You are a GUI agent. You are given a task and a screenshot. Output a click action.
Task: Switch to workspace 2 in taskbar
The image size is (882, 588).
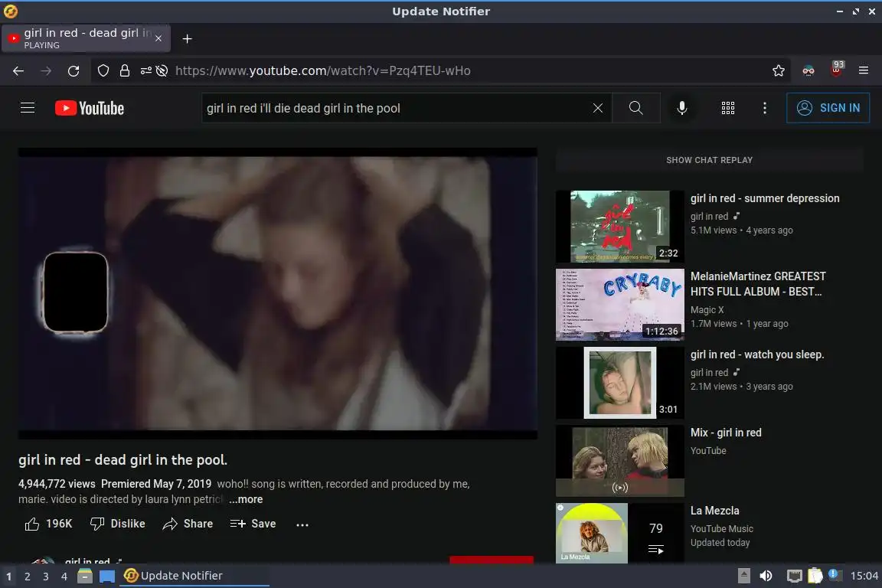[x=27, y=577]
